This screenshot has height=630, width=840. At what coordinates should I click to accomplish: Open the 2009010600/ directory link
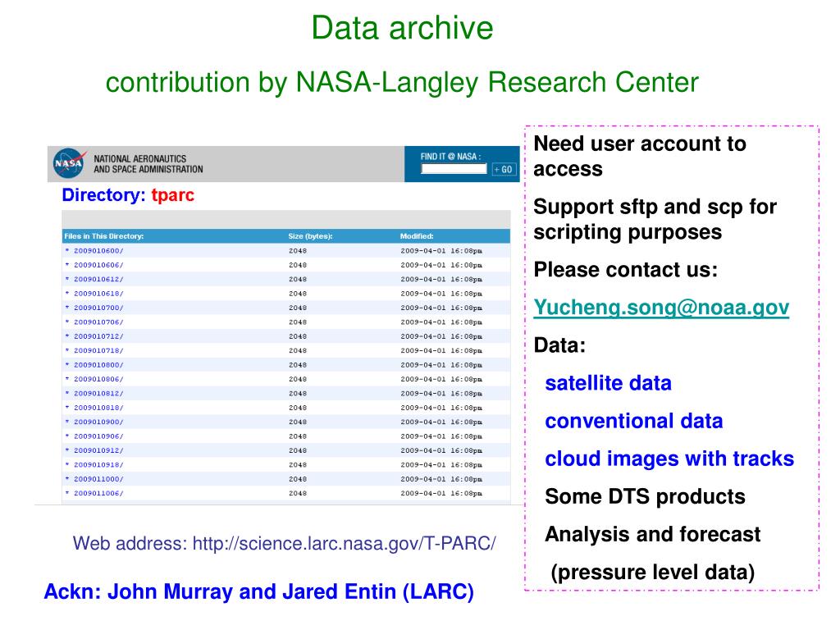tap(98, 251)
